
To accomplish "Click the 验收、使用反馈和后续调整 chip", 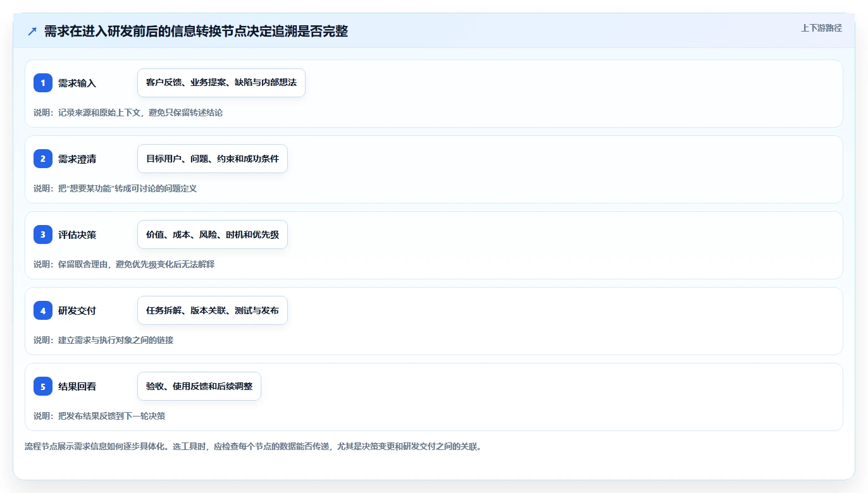I will pyautogui.click(x=199, y=386).
